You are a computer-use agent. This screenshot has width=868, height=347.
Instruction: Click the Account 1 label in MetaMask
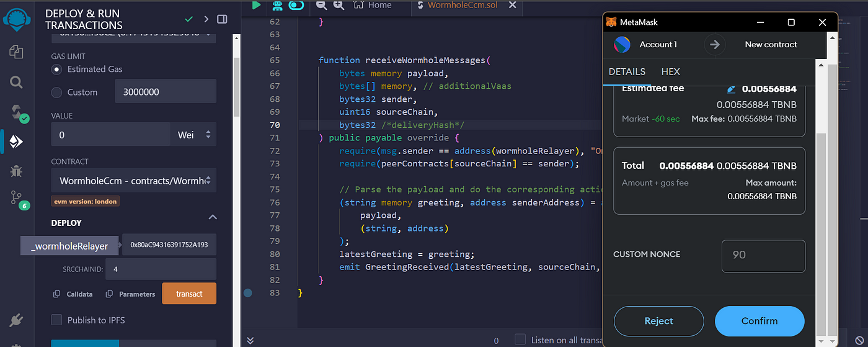pyautogui.click(x=658, y=44)
